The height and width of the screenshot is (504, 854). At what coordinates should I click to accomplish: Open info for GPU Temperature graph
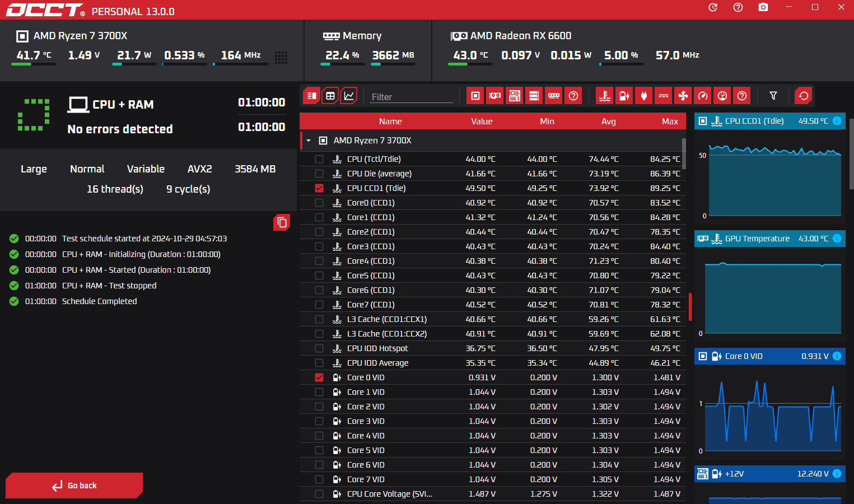837,239
